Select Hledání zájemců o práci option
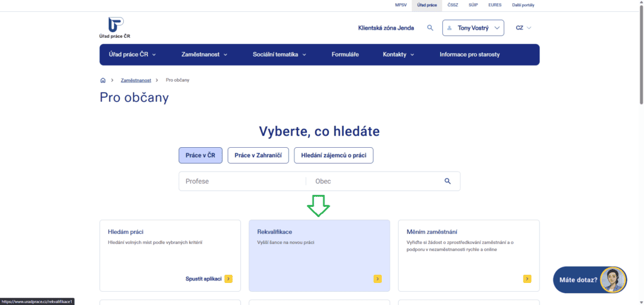This screenshot has height=305, width=644. pyautogui.click(x=333, y=155)
